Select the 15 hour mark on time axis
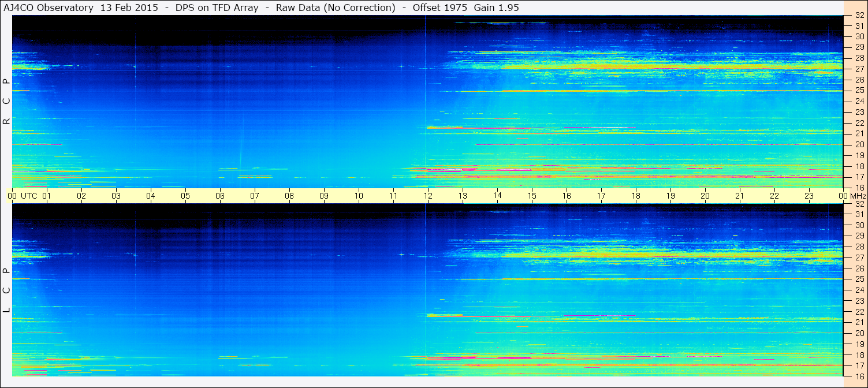The image size is (868, 388). 531,196
